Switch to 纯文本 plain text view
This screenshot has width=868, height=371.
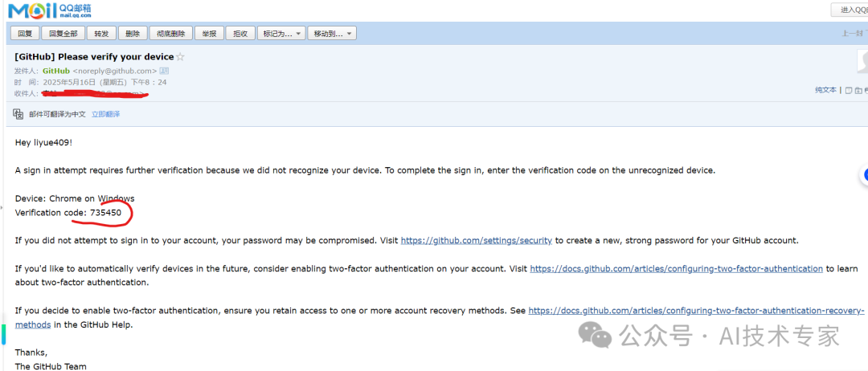825,90
